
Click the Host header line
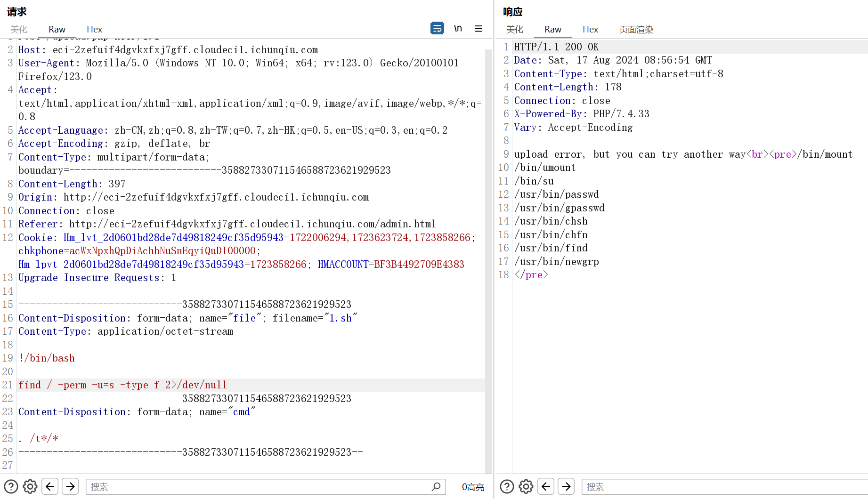[x=168, y=50]
